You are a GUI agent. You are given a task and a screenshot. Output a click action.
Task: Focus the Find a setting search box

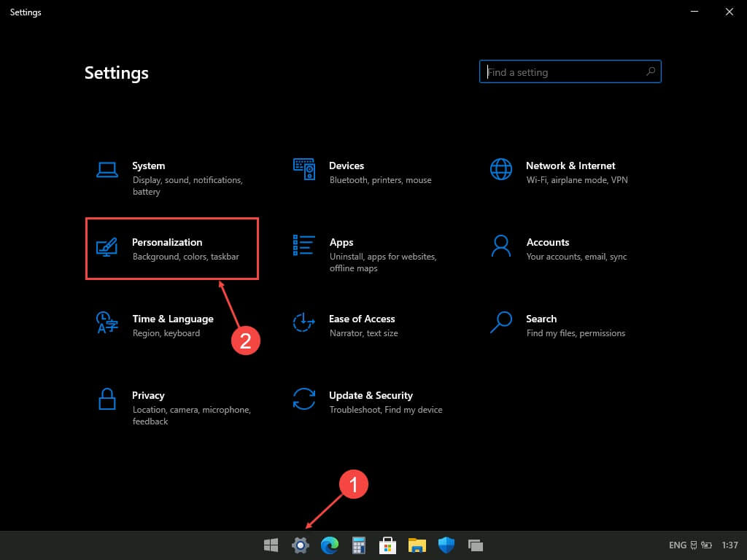pyautogui.click(x=570, y=71)
